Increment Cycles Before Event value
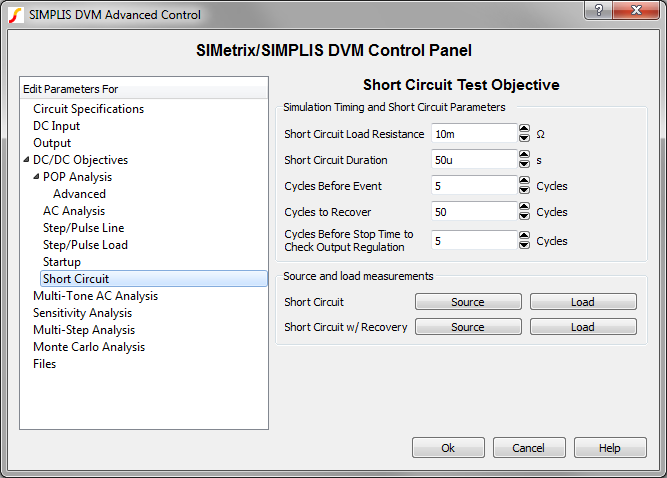Viewport: 667px width, 478px height. click(x=524, y=181)
